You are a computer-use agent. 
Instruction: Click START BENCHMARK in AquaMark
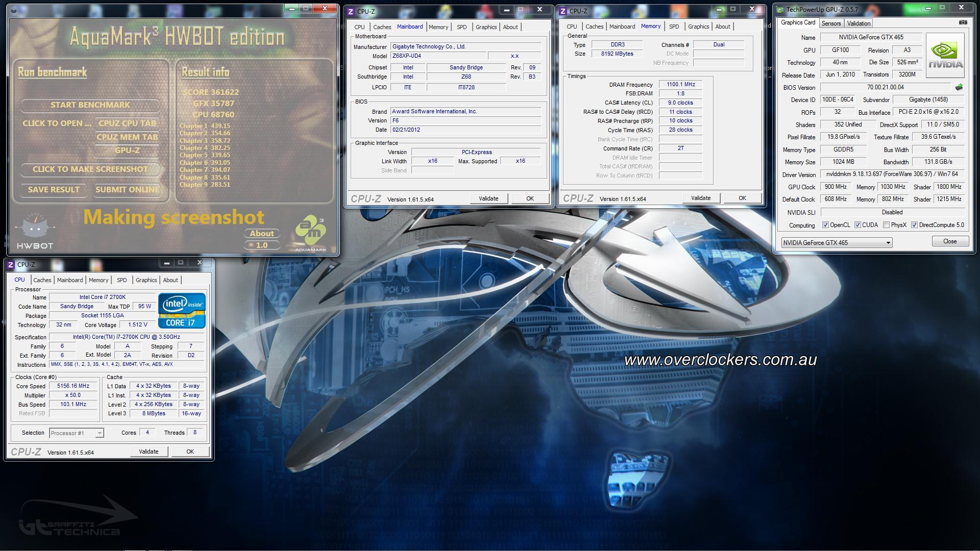(90, 105)
